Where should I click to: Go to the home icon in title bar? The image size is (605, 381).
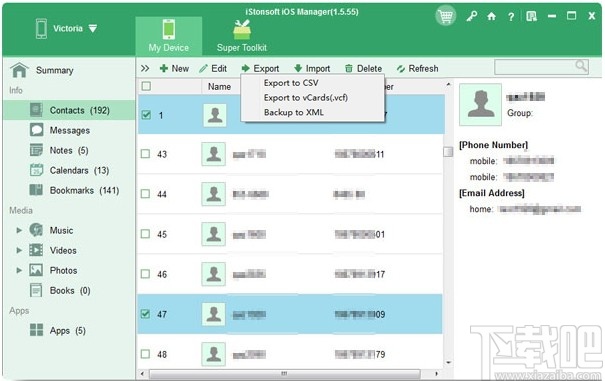[x=491, y=16]
